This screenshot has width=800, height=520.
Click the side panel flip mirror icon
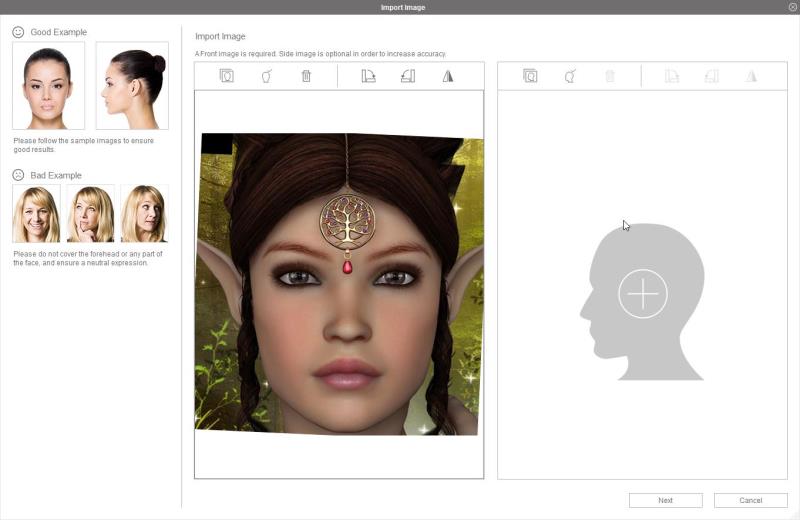coord(751,76)
